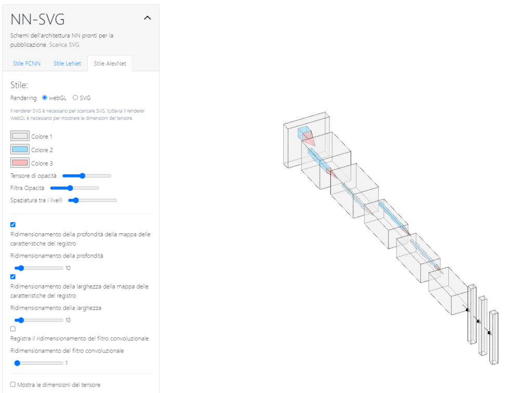Select the Stile AlexNet tab
This screenshot has height=393, width=532.
[x=110, y=64]
